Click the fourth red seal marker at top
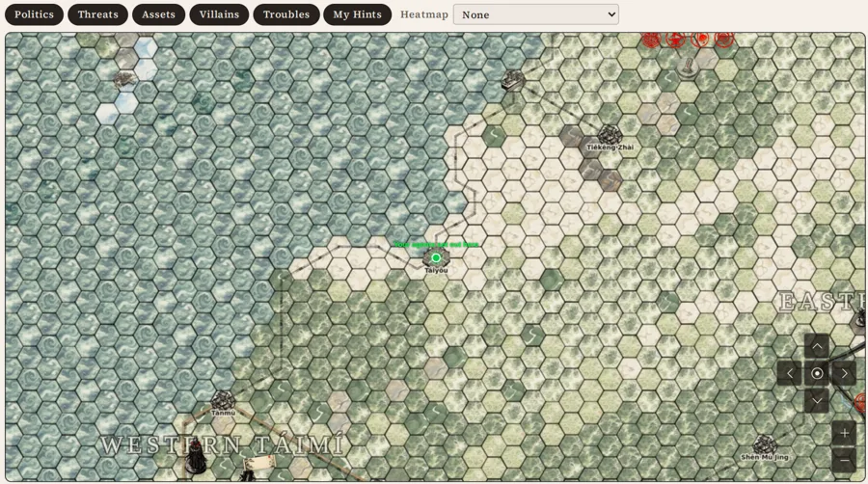Viewport: 868px width, 484px height. coord(724,39)
